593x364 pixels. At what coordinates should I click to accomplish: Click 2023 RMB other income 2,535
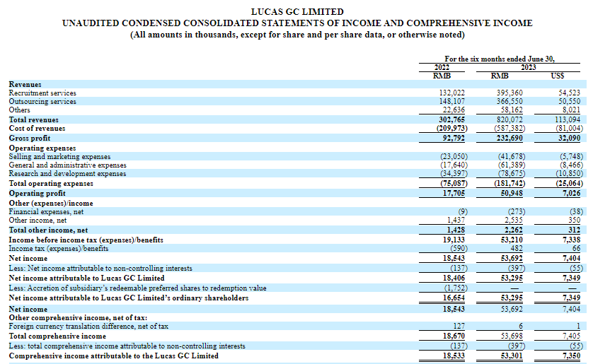[x=514, y=220]
